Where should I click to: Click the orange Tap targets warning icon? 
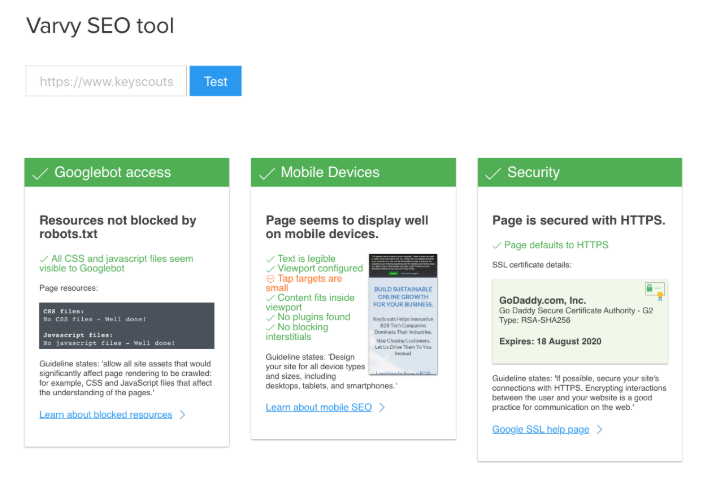[x=270, y=279]
